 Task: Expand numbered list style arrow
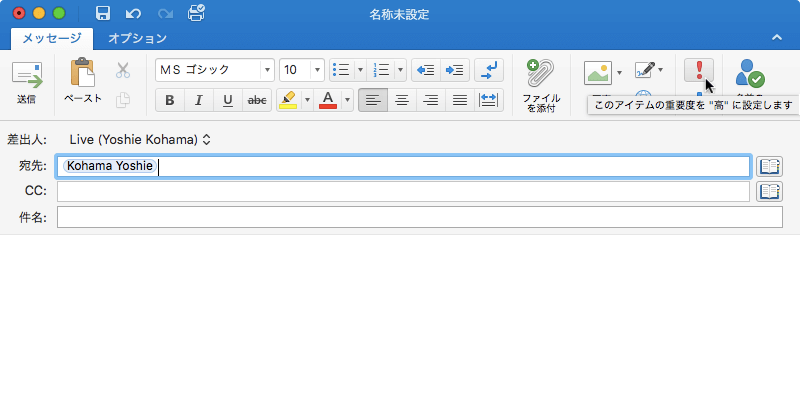pyautogui.click(x=400, y=70)
